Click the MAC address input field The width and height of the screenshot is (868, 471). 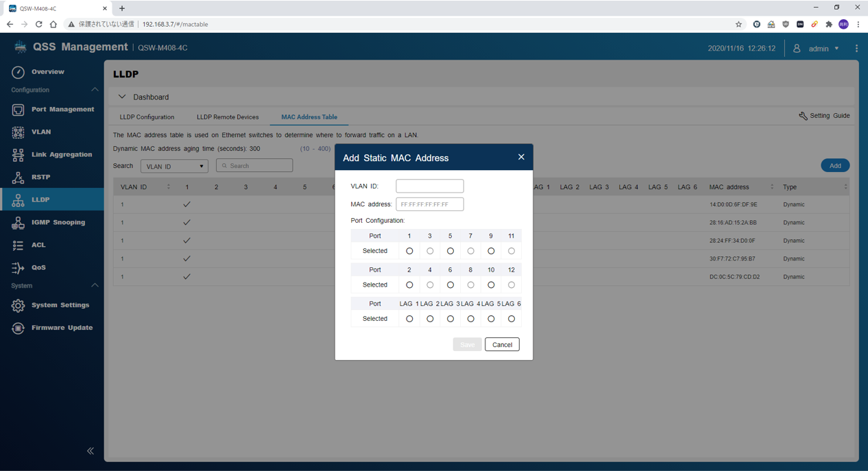(x=430, y=204)
